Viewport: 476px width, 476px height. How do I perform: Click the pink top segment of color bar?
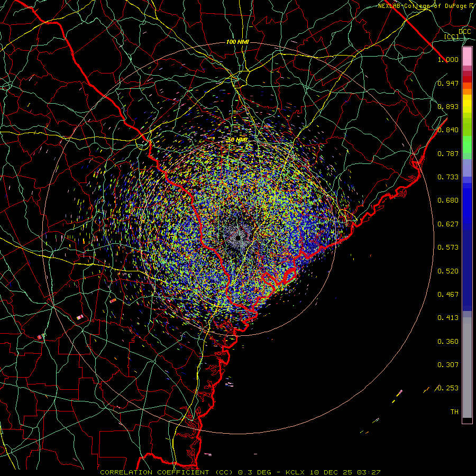[467, 57]
